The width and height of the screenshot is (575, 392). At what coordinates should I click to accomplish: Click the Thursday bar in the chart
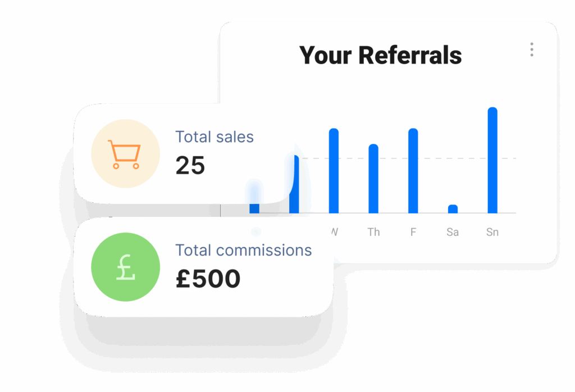click(x=373, y=179)
